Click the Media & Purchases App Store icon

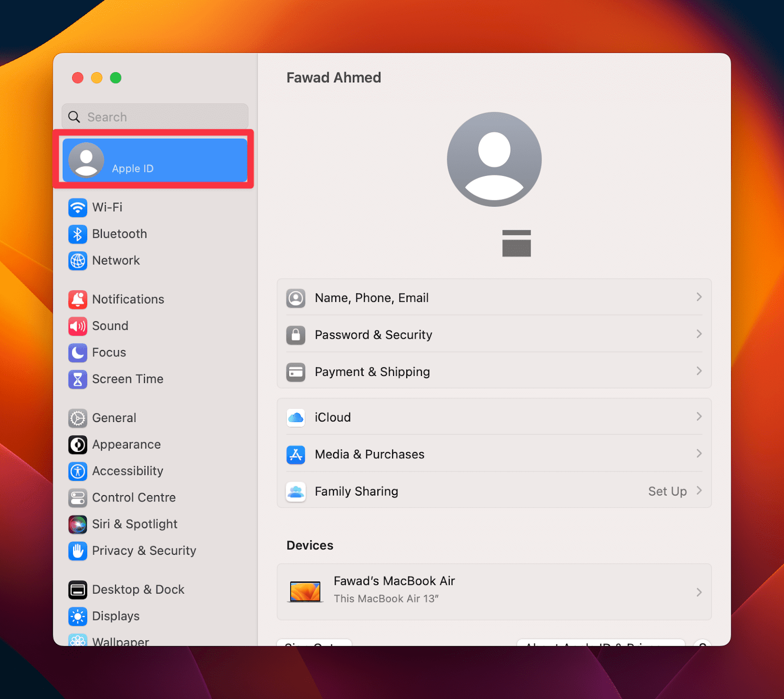(295, 454)
